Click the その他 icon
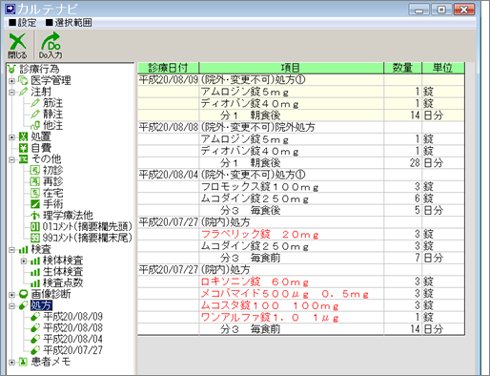The width and height of the screenshot is (490, 376). (23, 159)
